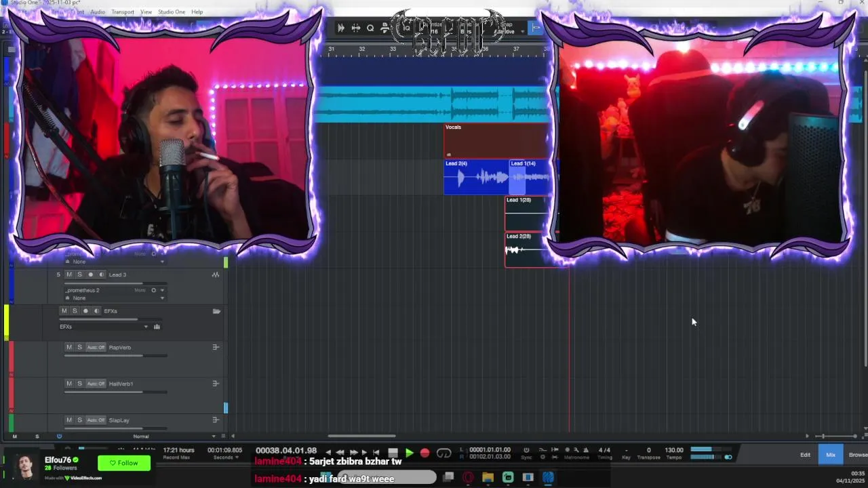Select the Lead 2(4) audio clip
This screenshot has width=868, height=488.
coord(476,178)
